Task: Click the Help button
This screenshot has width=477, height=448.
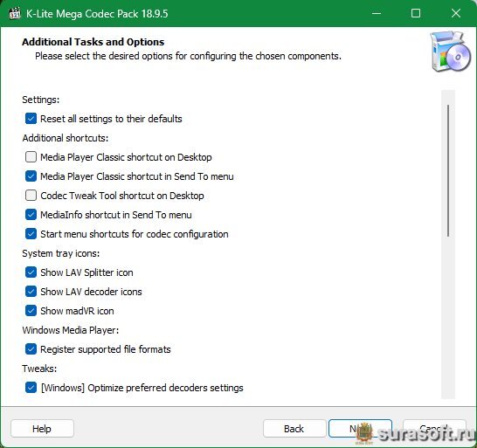Action: (x=42, y=429)
